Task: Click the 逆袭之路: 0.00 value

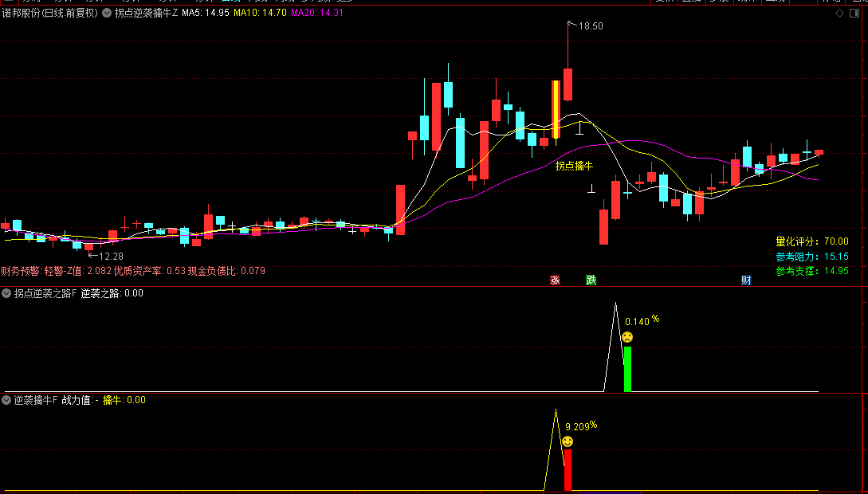Action: pyautogui.click(x=112, y=293)
